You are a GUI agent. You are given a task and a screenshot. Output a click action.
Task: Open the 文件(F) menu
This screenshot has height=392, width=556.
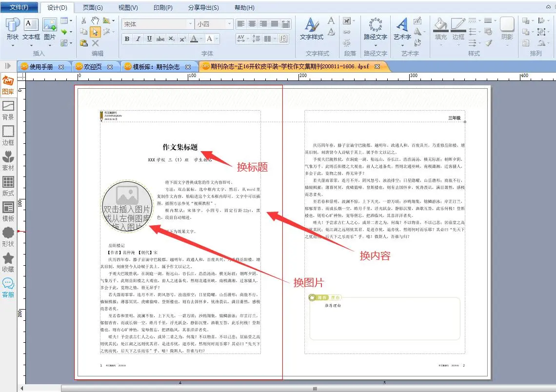point(19,7)
